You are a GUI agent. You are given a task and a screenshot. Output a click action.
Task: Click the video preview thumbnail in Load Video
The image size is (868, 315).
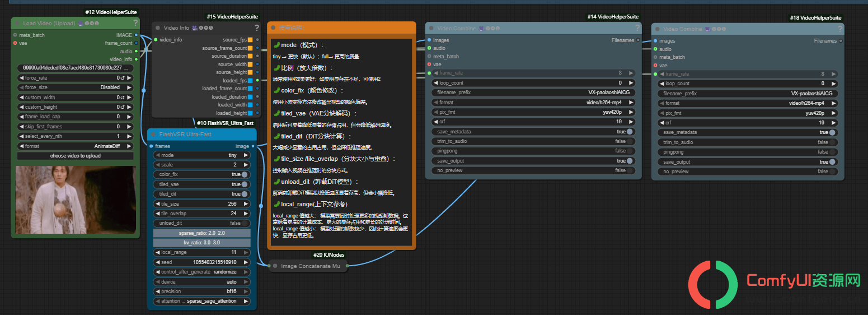point(76,200)
